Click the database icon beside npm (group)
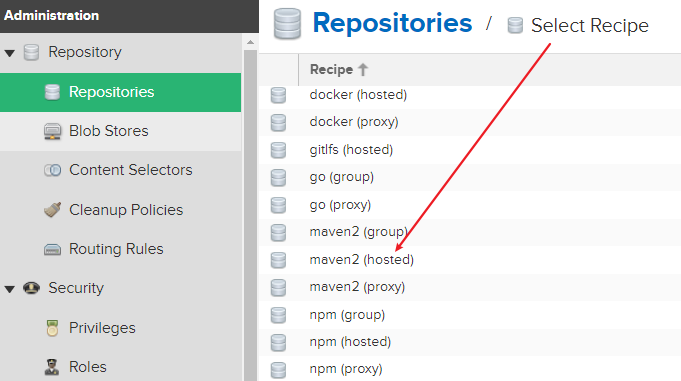 pyautogui.click(x=278, y=315)
